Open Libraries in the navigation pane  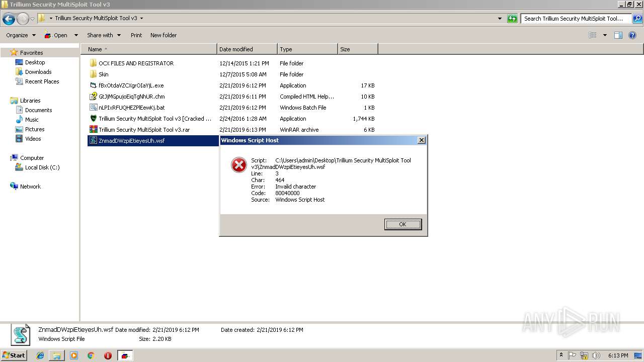pyautogui.click(x=30, y=101)
